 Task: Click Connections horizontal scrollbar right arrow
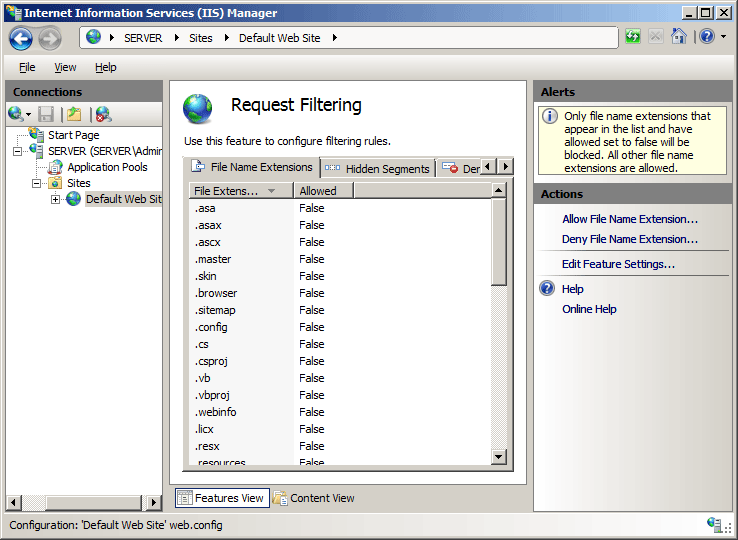coord(153,502)
